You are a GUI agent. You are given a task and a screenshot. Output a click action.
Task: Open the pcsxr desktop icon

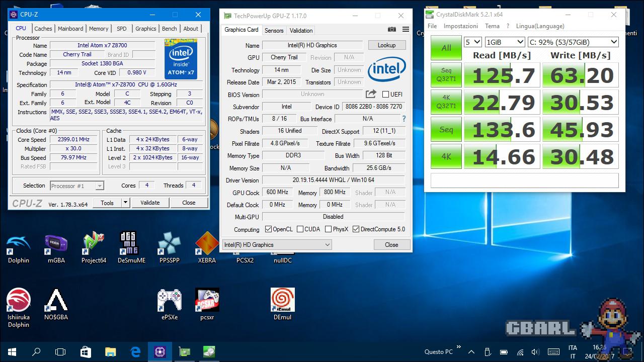coord(207,304)
